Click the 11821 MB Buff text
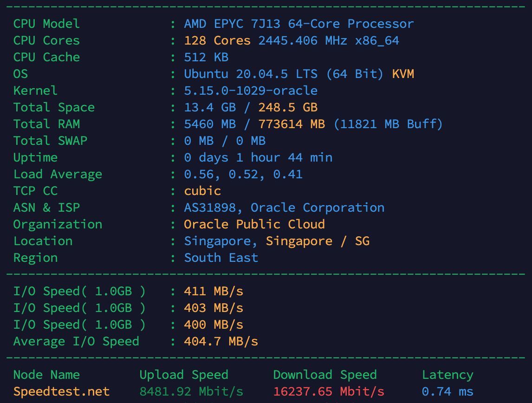Viewport: 532px width, 403px height. click(388, 124)
